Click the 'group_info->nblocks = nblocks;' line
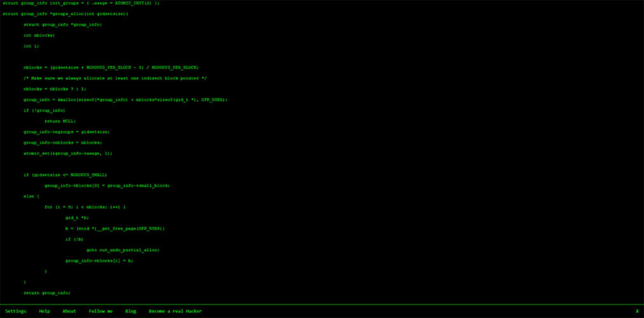644x318 pixels. (x=63, y=142)
